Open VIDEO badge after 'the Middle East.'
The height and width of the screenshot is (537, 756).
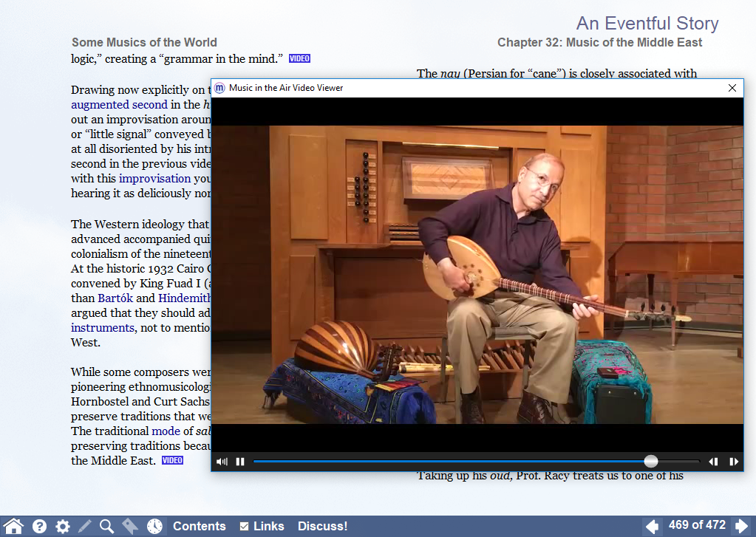point(172,460)
